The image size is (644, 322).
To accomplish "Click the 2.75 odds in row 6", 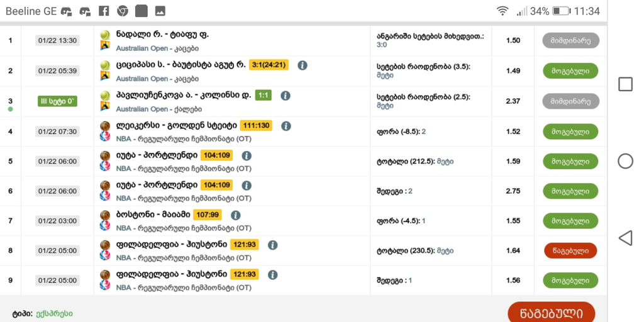I will pyautogui.click(x=513, y=191).
